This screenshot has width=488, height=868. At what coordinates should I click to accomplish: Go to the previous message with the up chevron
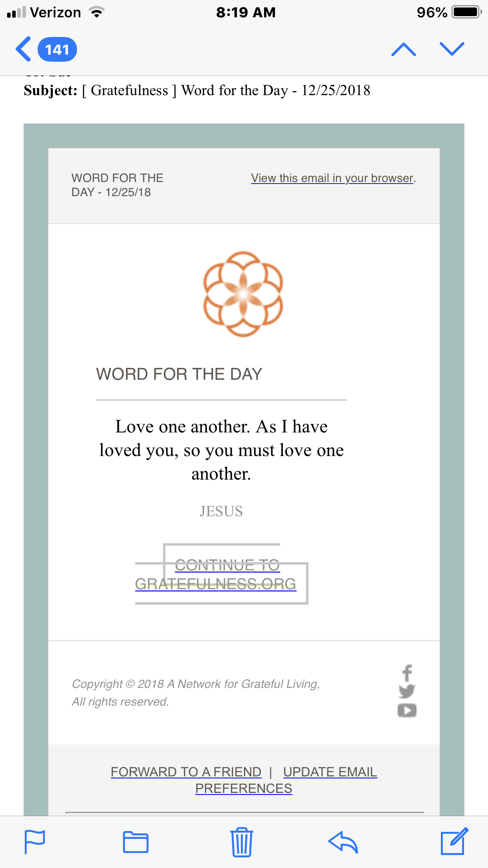click(x=404, y=50)
